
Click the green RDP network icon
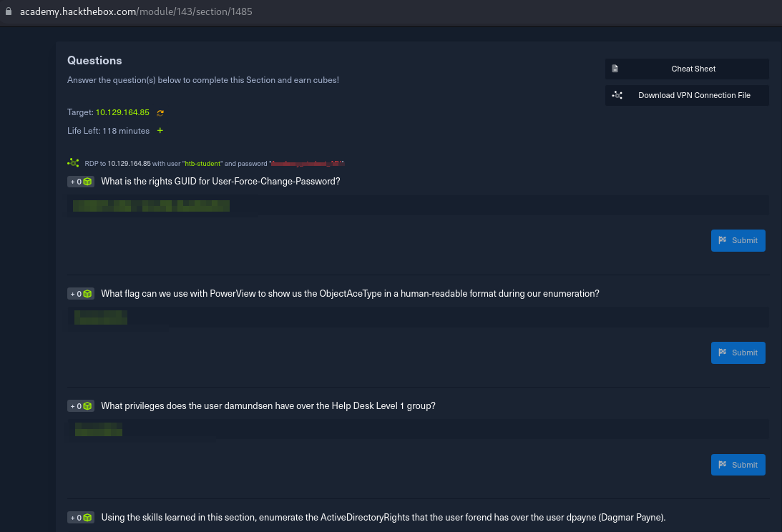point(73,163)
